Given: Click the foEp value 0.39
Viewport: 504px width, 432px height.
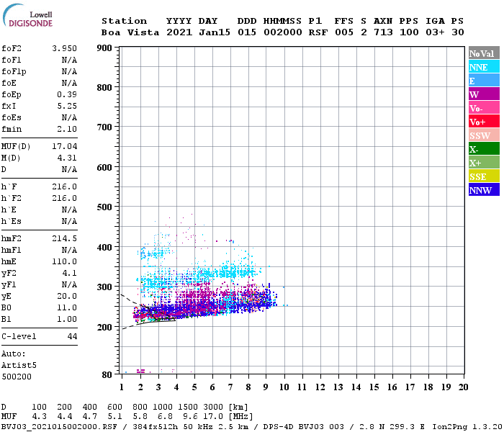Looking at the screenshot, I should (x=67, y=94).
